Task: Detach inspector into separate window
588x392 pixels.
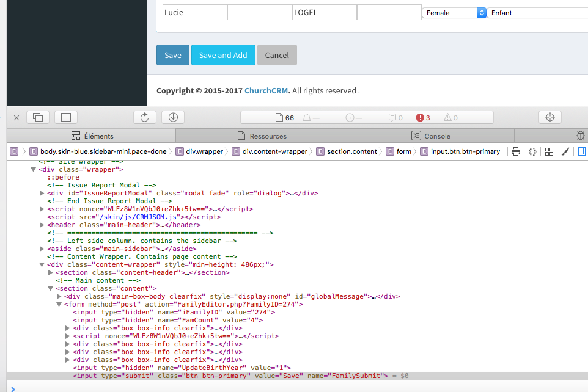Action: (38, 117)
